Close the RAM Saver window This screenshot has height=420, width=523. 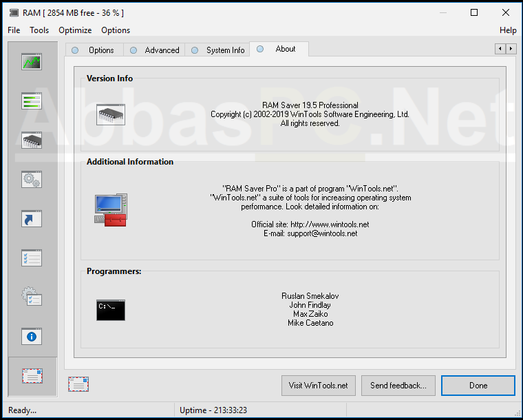[x=506, y=12]
